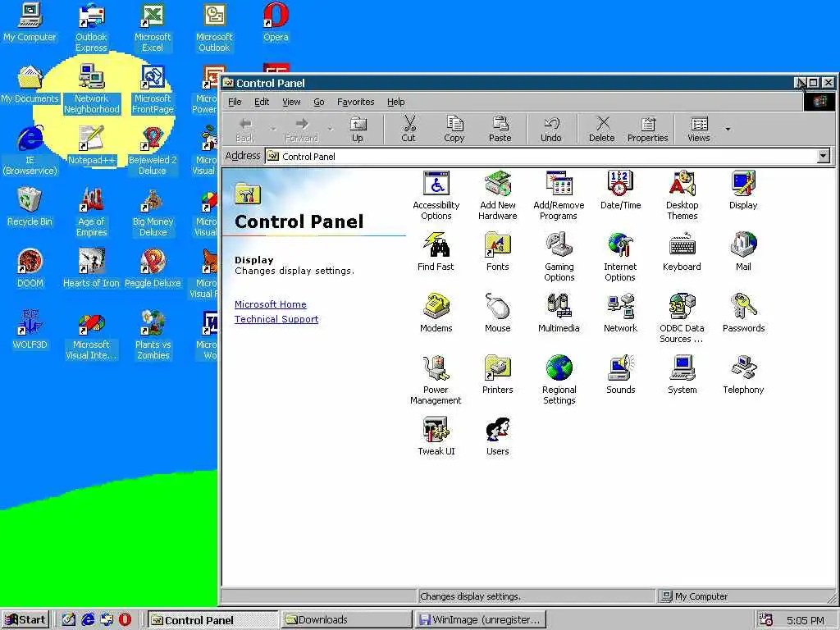Switch to WinImage taskbar button
The image size is (840, 630).
tap(480, 620)
